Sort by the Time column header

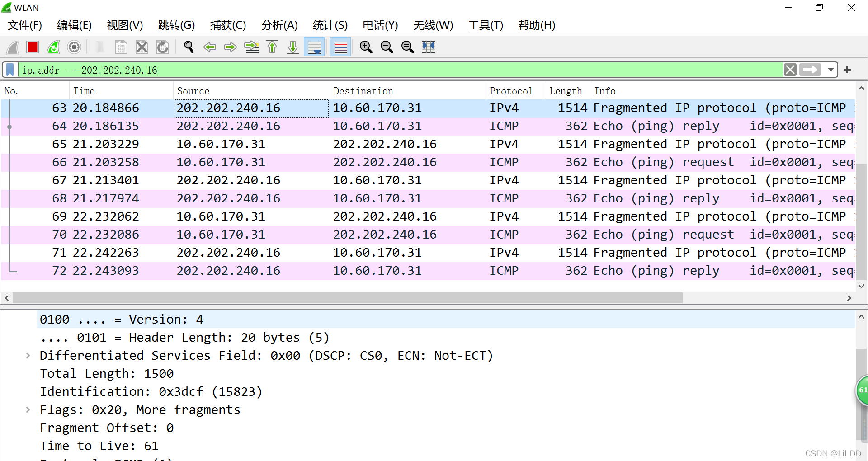coord(121,91)
